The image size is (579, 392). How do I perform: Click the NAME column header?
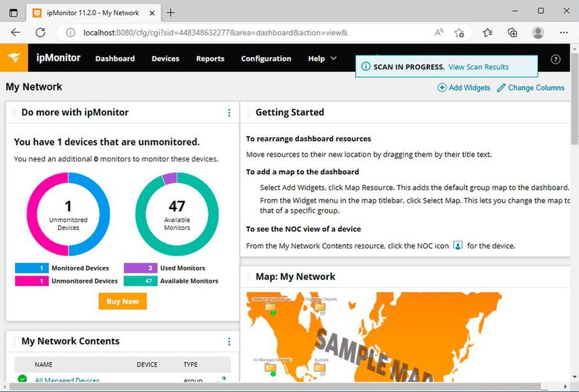point(43,365)
